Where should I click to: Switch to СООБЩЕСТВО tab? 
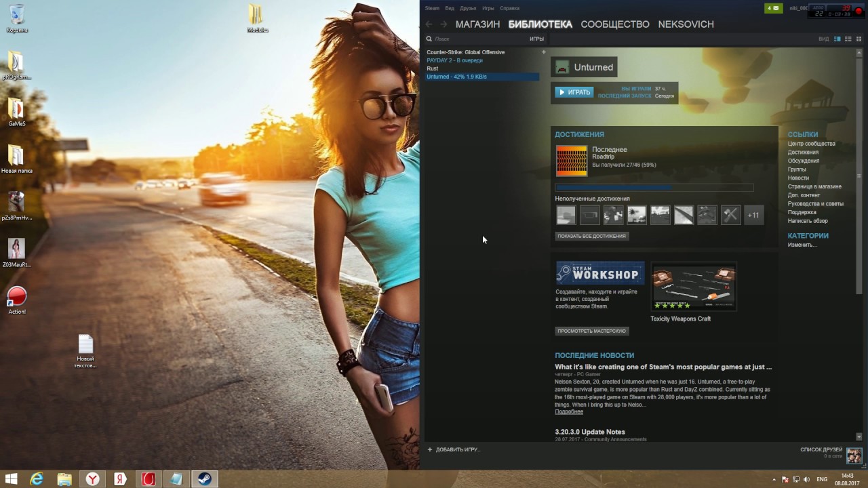pyautogui.click(x=615, y=24)
